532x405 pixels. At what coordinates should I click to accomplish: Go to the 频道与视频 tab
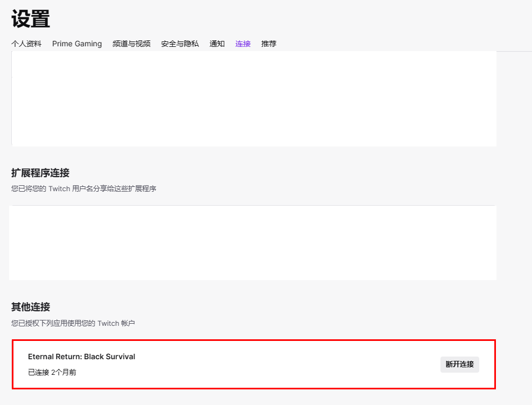(x=131, y=44)
